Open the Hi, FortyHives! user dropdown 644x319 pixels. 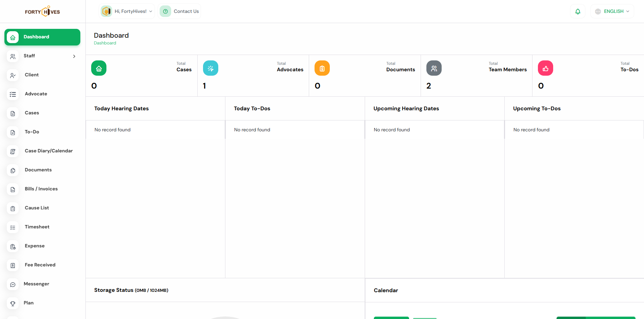click(x=127, y=11)
